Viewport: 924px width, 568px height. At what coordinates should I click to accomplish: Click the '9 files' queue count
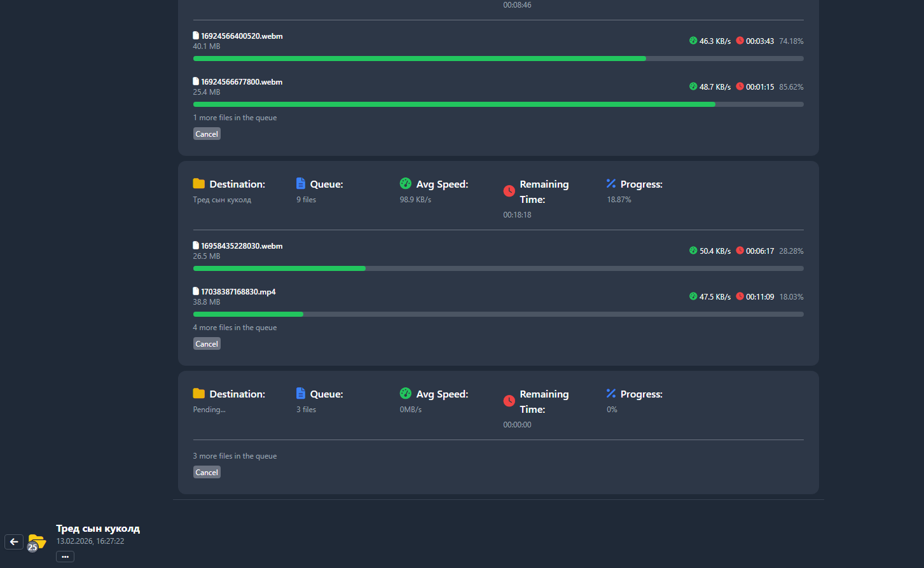(x=306, y=200)
